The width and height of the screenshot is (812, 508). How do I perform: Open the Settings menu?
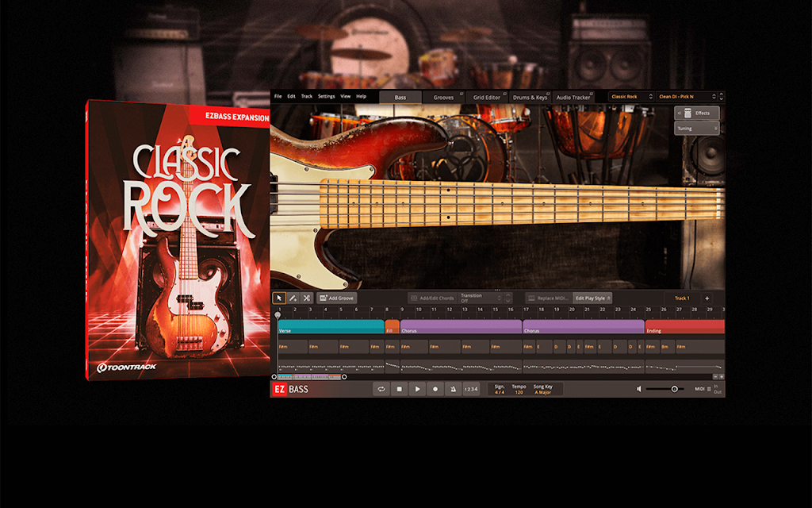[x=326, y=96]
